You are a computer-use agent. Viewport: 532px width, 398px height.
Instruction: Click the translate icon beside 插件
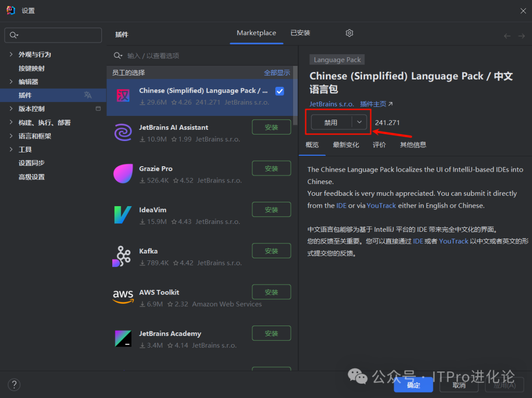tap(88, 95)
